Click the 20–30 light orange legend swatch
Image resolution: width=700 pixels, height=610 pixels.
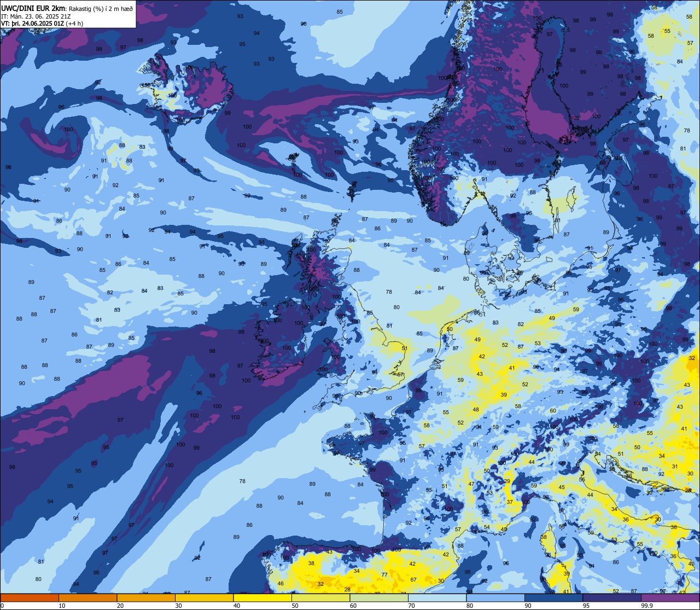coord(146,597)
